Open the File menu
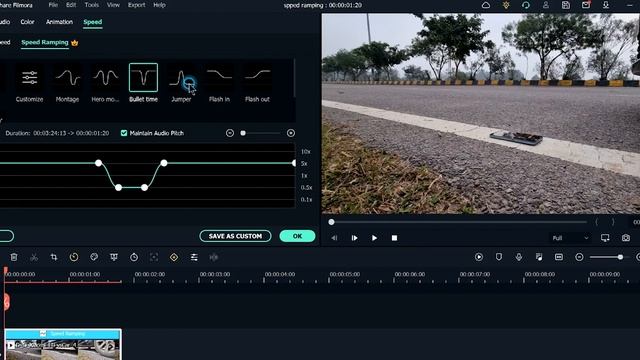640x360 pixels. [53, 5]
